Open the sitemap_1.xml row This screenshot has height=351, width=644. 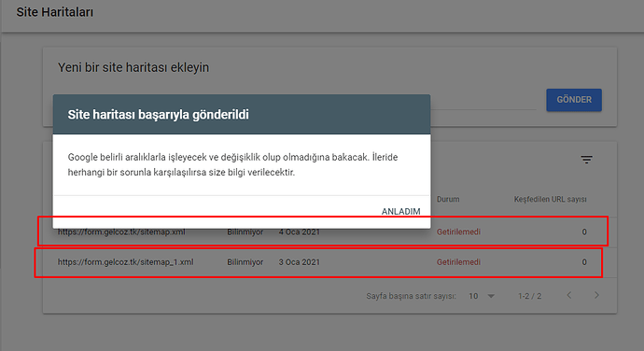318,262
